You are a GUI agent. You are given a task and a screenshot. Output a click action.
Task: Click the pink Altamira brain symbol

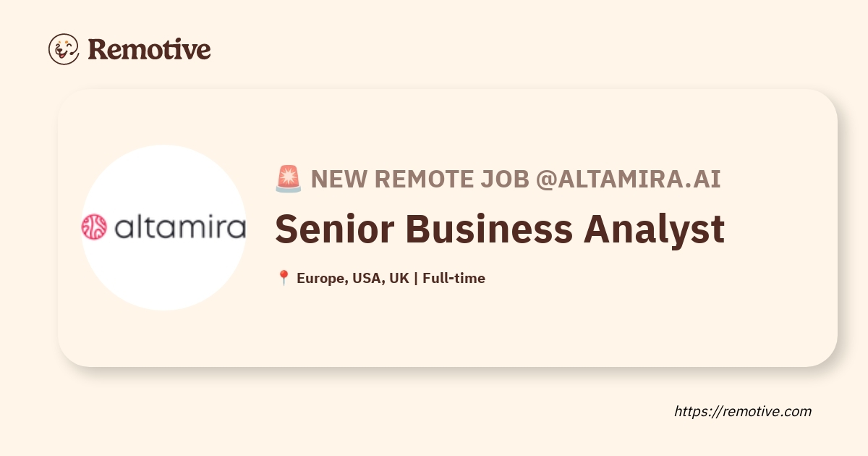tap(94, 227)
